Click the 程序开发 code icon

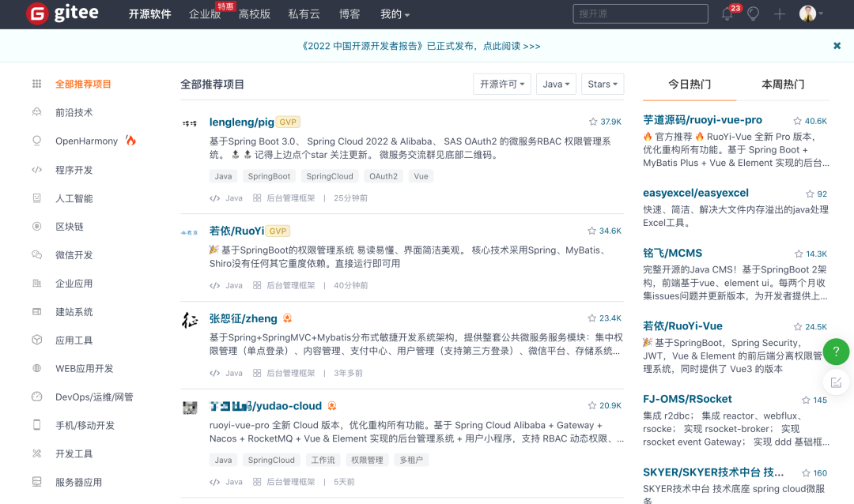click(x=36, y=169)
